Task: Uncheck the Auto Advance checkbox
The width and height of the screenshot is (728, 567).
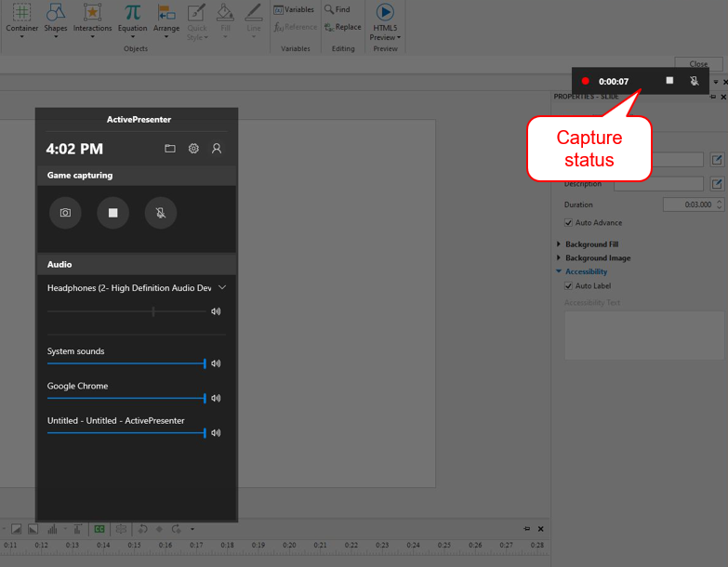Action: click(569, 223)
